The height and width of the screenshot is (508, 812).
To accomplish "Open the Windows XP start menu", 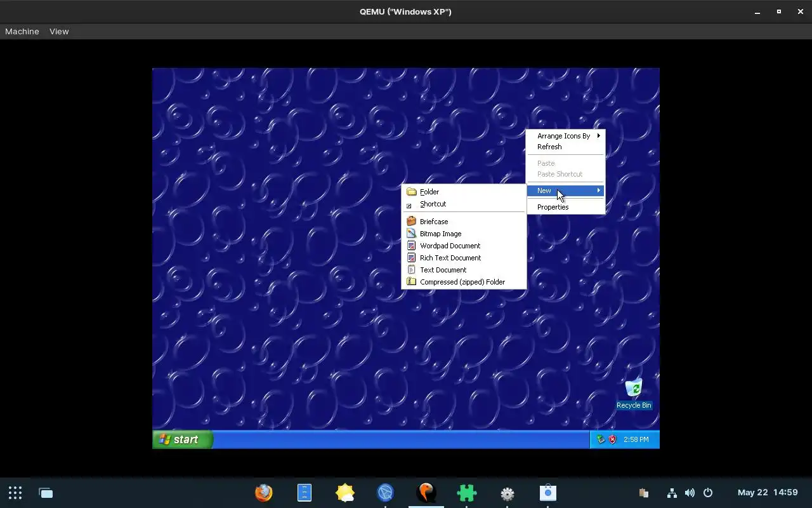I will (182, 439).
